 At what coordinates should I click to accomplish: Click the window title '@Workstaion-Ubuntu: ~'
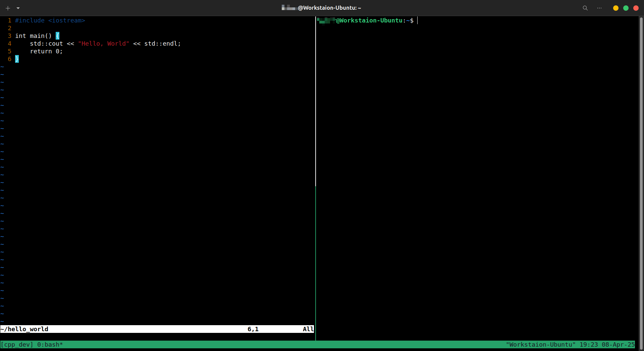(x=329, y=8)
